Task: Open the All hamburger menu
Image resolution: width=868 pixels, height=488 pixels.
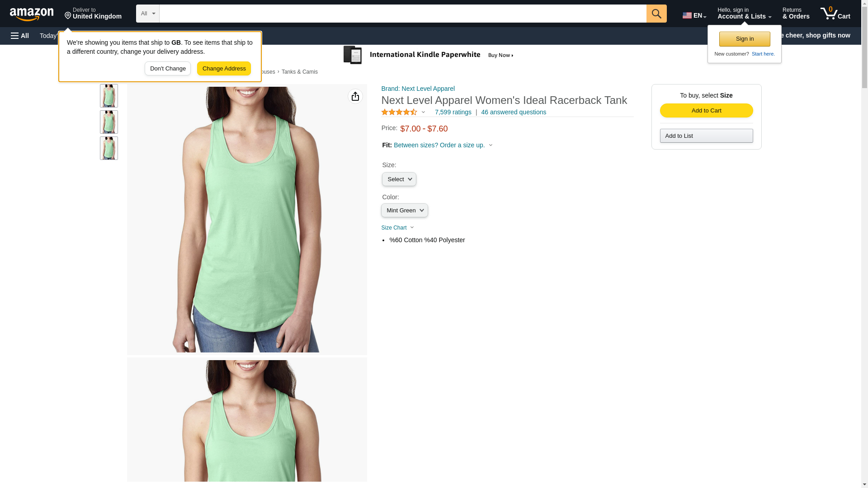Action: tap(20, 36)
